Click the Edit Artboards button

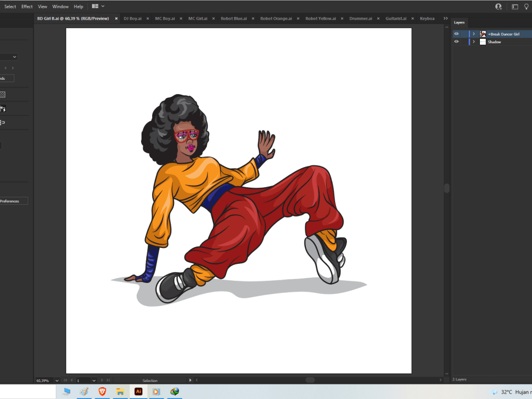tap(7, 78)
